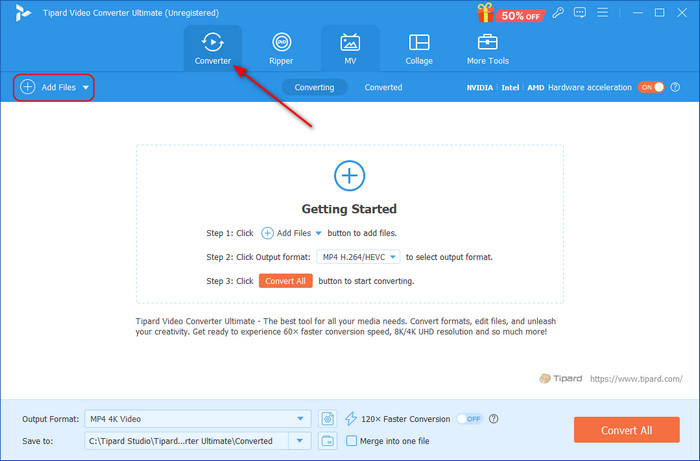Open the https://www.tipard.com/ link
The image size is (700, 461).
pos(636,379)
